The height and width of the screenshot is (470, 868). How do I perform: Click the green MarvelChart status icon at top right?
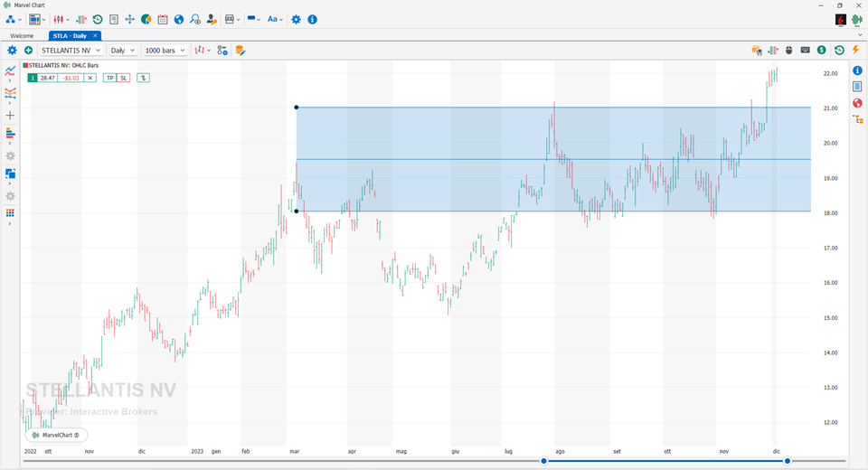pyautogui.click(x=857, y=20)
